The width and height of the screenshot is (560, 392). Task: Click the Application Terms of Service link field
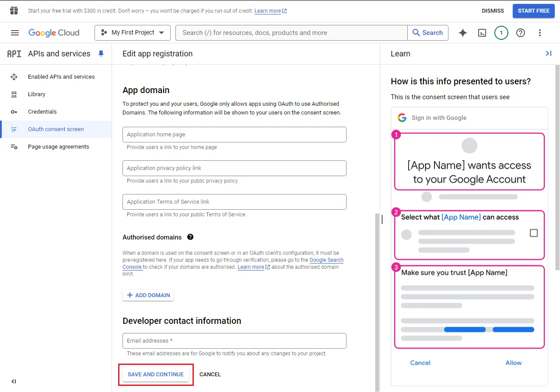pos(234,202)
